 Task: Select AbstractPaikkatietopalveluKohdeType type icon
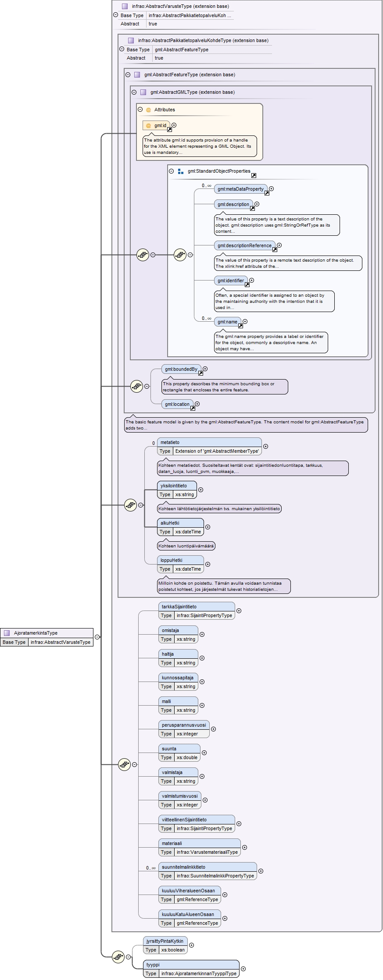(x=131, y=40)
